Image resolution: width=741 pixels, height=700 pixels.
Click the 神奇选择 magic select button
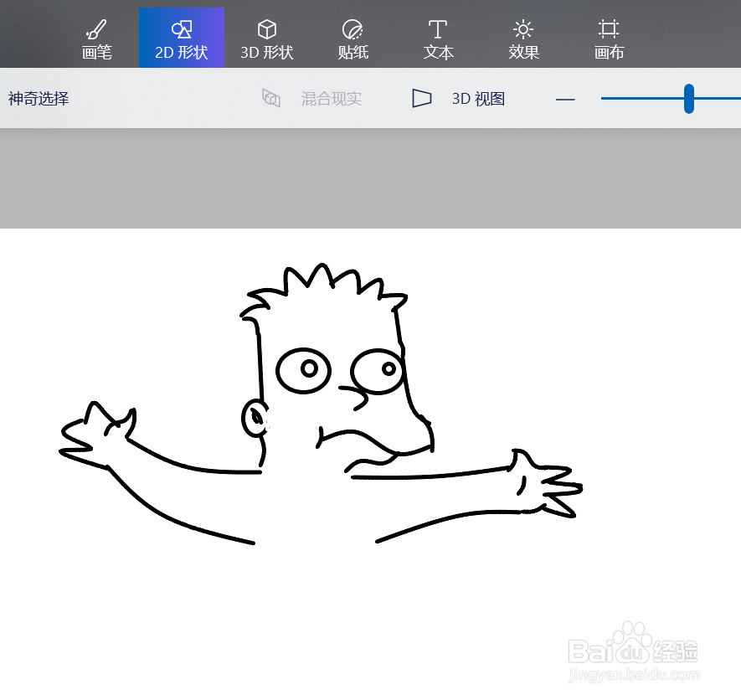tap(39, 99)
